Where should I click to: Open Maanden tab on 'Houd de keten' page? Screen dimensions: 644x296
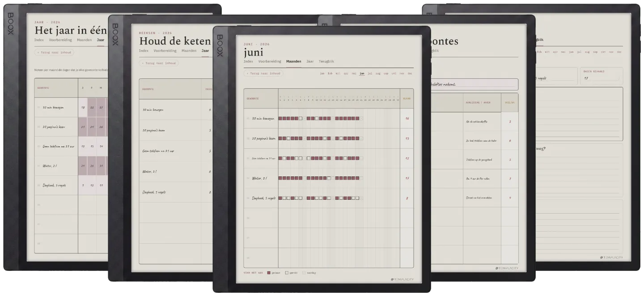(189, 51)
